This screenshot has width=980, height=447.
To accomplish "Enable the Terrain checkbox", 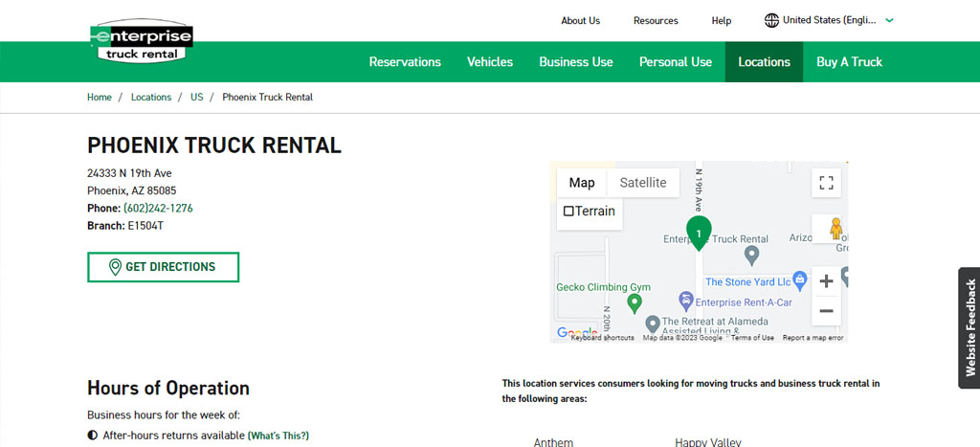I will coord(568,212).
